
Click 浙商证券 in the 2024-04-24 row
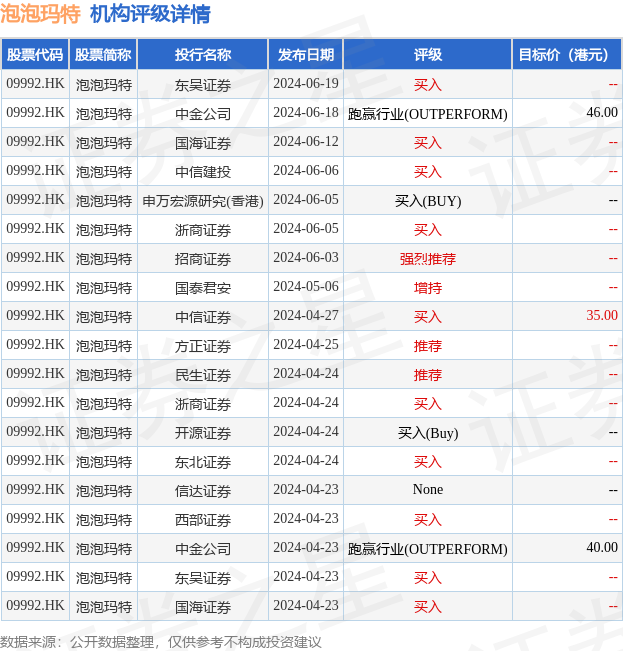tap(203, 404)
